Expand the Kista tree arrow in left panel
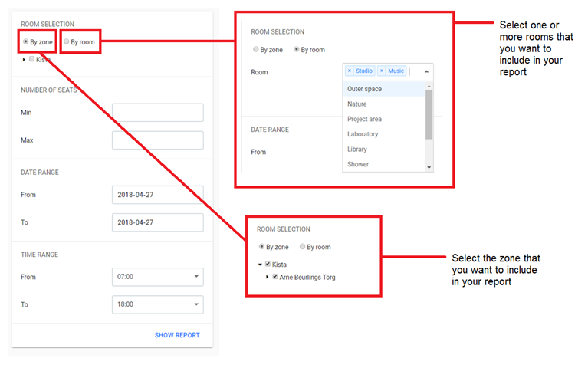Viewport: 588px width, 365px height. click(24, 59)
